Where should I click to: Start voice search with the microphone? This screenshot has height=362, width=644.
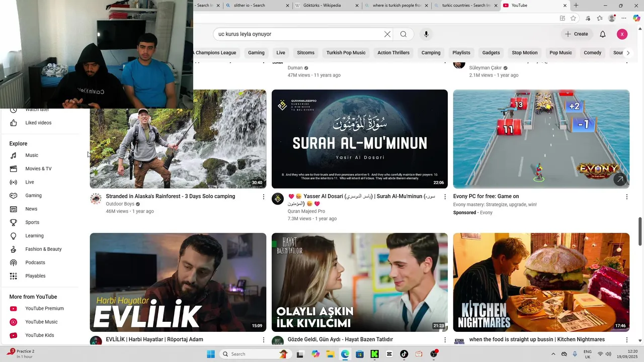click(426, 34)
